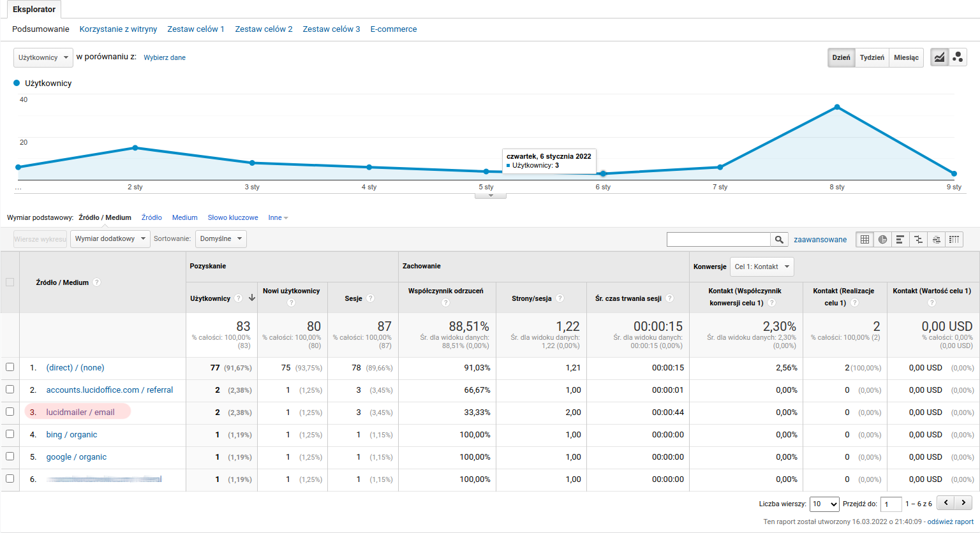Toggle select-all rows checkbox in header

10,282
